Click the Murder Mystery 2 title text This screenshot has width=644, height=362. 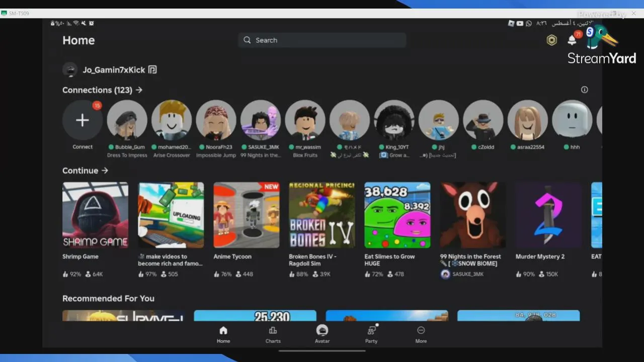point(540,256)
